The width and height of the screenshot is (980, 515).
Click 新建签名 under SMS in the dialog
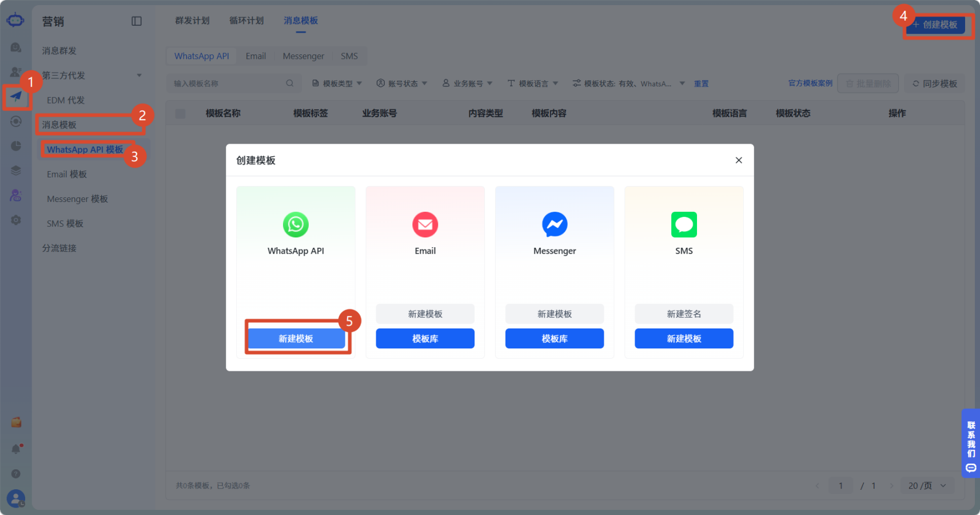coord(684,314)
